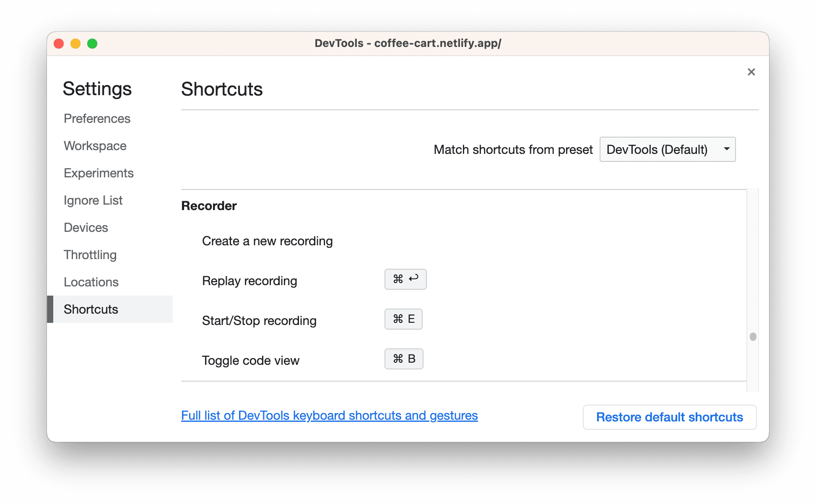The image size is (816, 504).
Task: Click the Command+B code view shortcut key
Action: (x=405, y=359)
